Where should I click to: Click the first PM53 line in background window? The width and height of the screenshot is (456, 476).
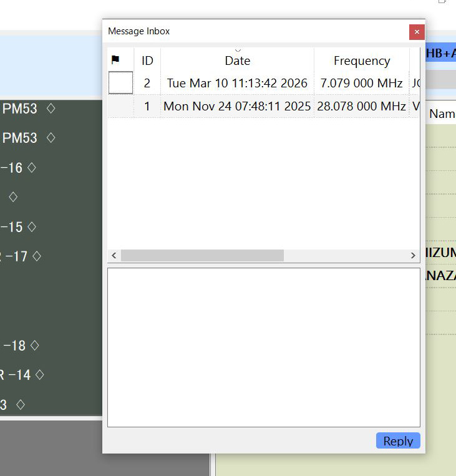coord(29,109)
